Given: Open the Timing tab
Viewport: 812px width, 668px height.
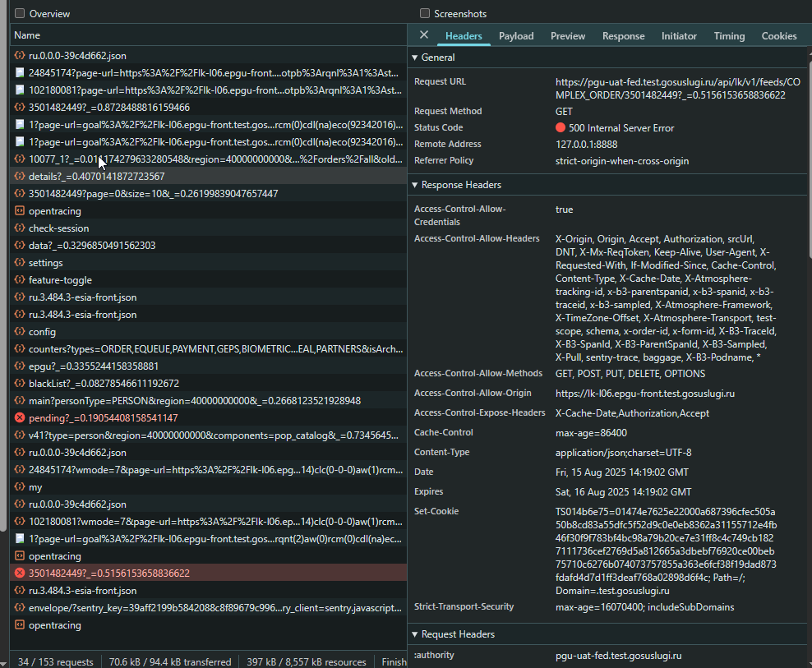Looking at the screenshot, I should [x=729, y=35].
